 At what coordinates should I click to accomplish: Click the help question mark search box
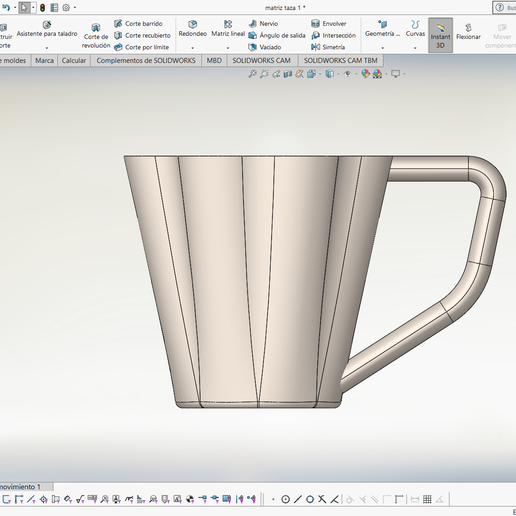[x=504, y=7]
